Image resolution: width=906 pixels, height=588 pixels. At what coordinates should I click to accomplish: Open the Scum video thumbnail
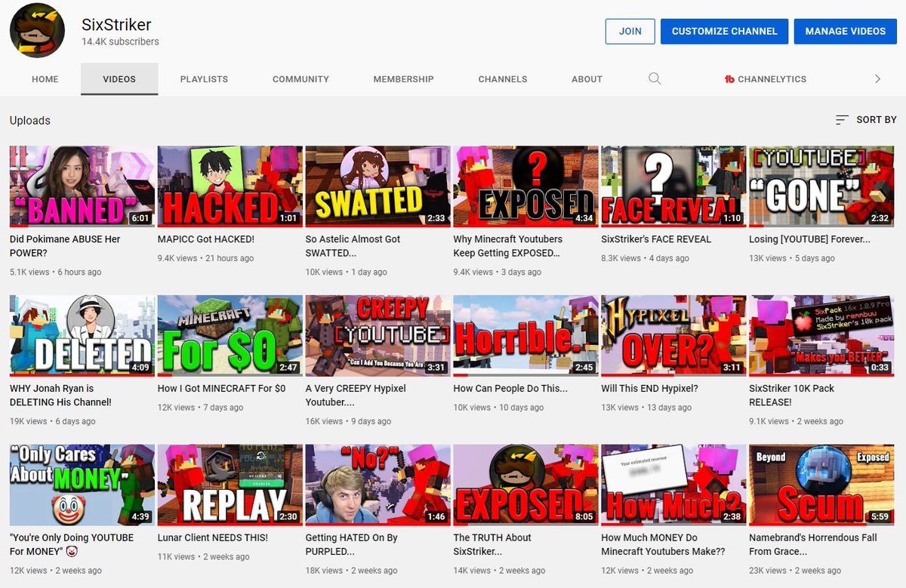coord(821,485)
